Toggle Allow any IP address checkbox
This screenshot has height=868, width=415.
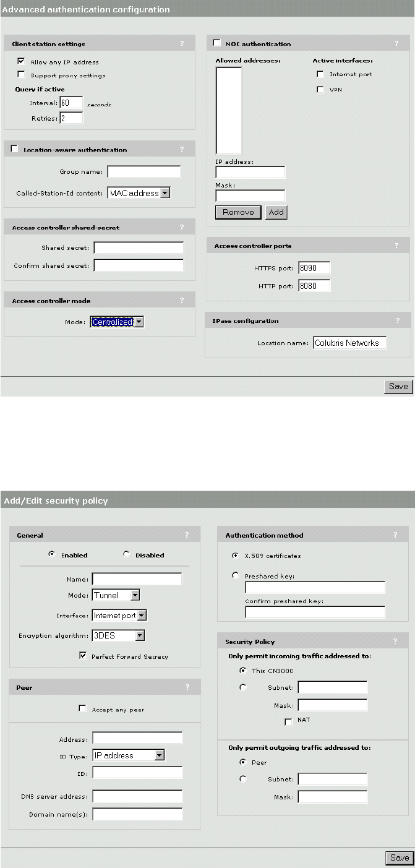coord(22,62)
